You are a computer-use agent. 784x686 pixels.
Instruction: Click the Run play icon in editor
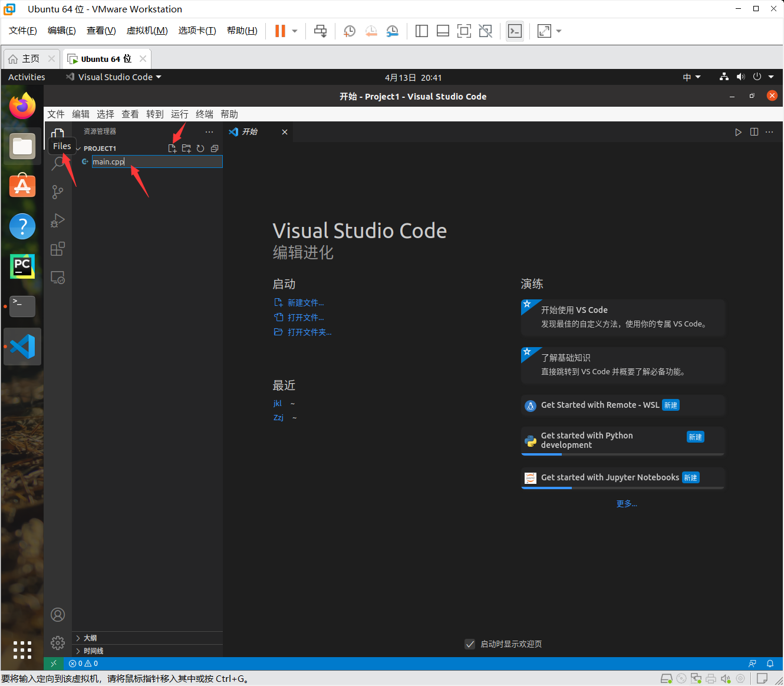click(x=738, y=132)
